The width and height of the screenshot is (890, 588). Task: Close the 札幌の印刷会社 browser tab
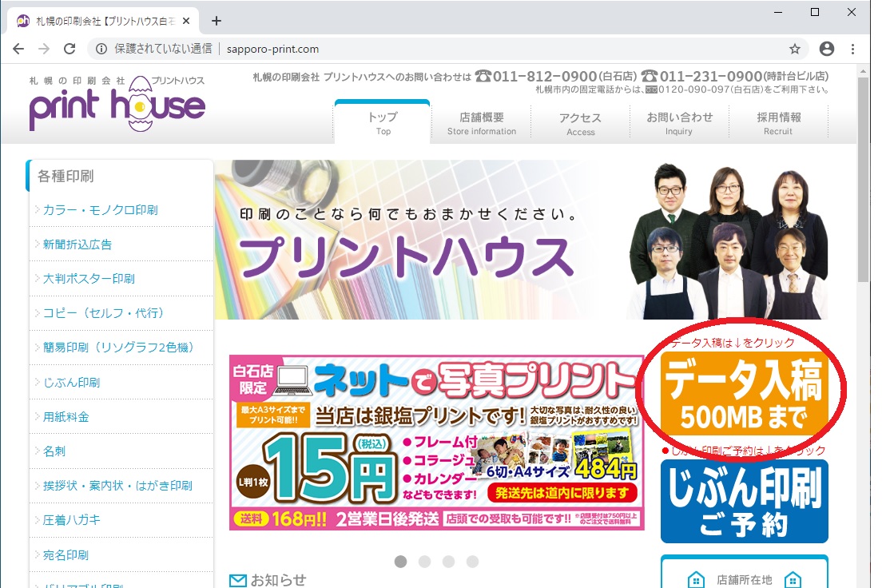point(185,21)
